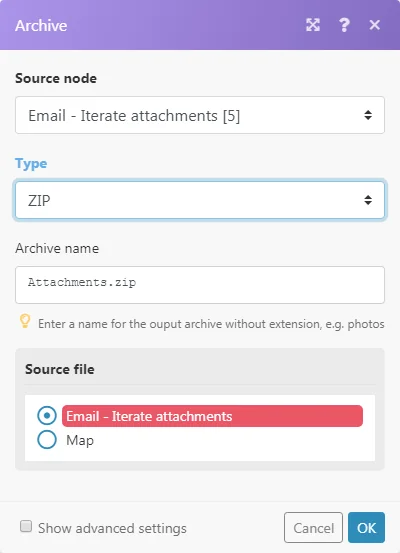Click the Archive name input field

click(200, 285)
